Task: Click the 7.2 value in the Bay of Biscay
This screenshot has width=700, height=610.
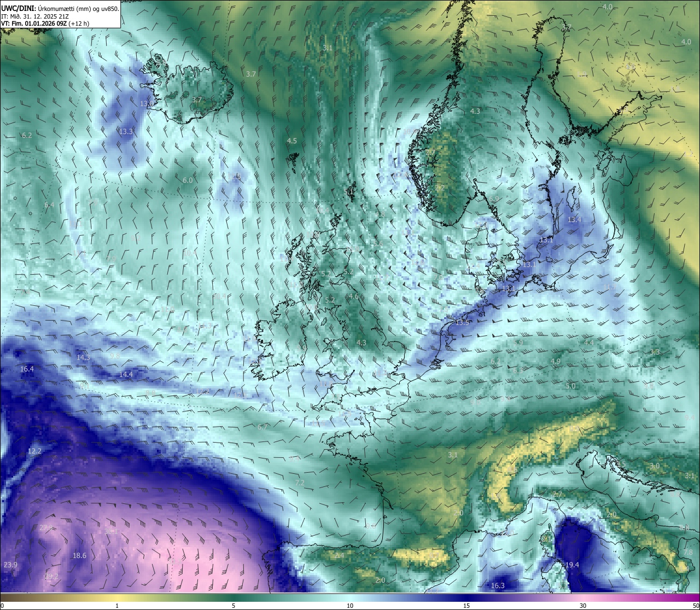Action: coord(300,483)
